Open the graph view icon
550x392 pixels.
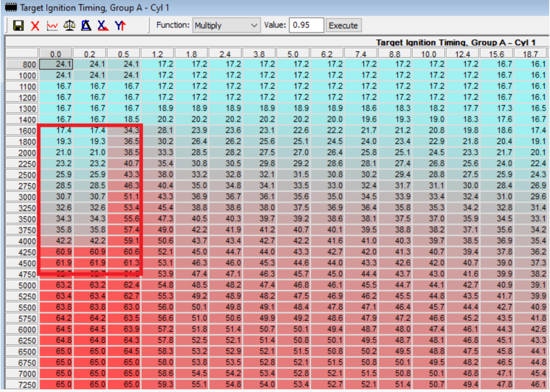pos(52,25)
